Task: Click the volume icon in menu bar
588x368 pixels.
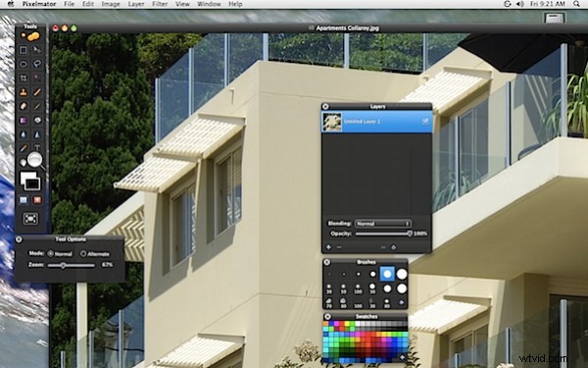Action: (x=519, y=4)
